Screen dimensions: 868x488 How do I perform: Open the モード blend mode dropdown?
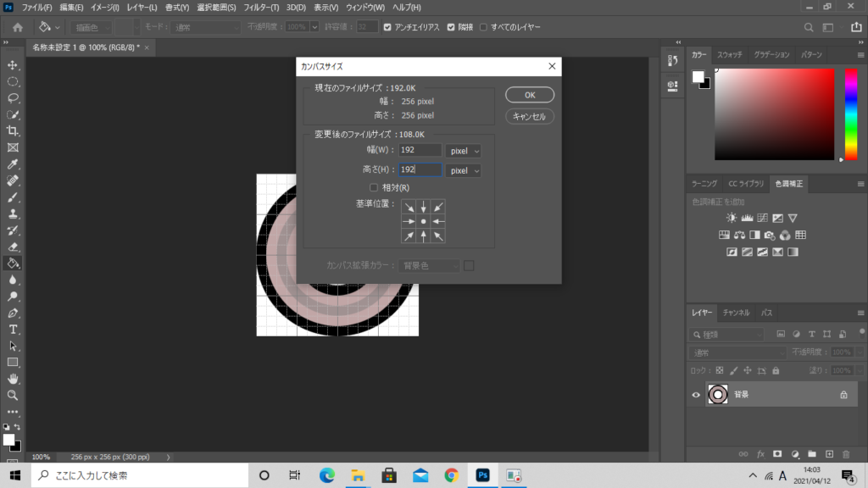pos(205,27)
